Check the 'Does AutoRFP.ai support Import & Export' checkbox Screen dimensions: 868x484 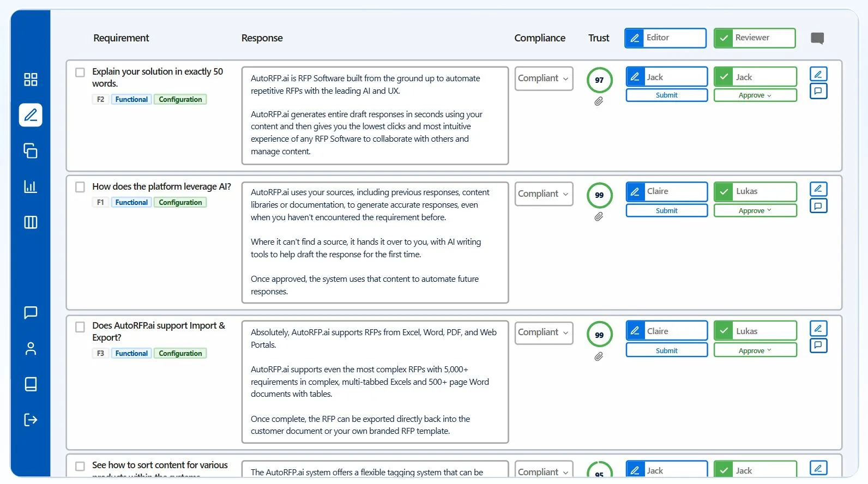pos(80,327)
